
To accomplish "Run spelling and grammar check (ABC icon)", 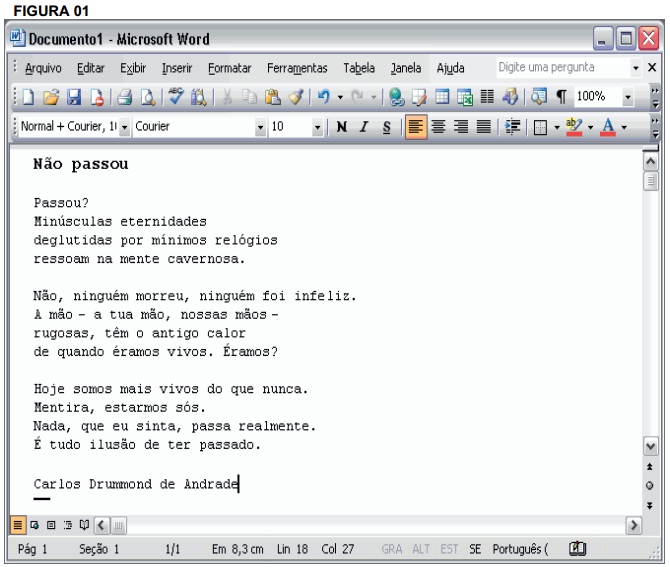I will tap(176, 97).
